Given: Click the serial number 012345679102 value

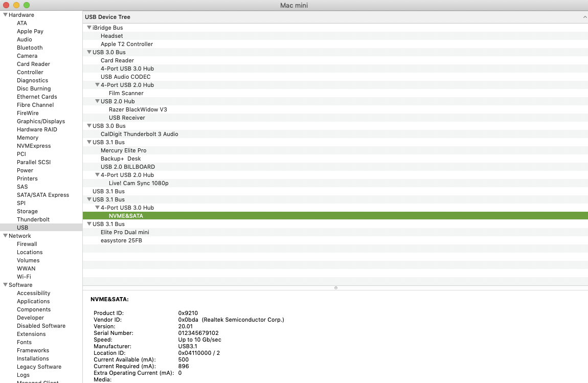Looking at the screenshot, I should [198, 333].
